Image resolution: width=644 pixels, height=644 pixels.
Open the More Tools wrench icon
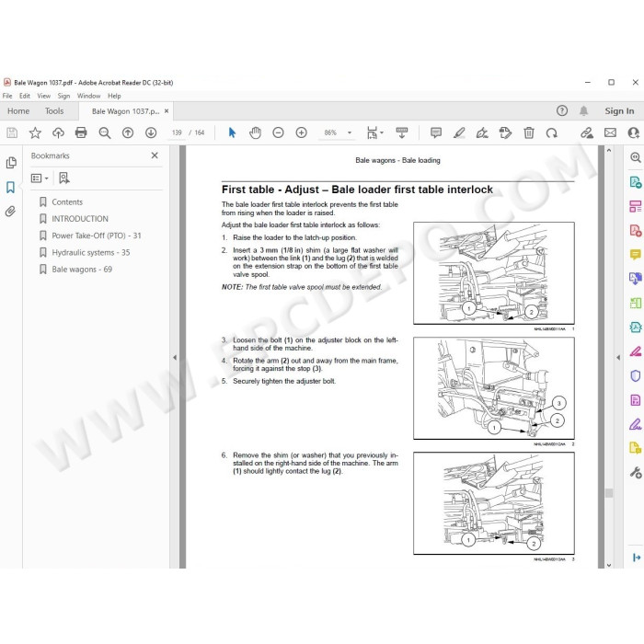pos(636,473)
